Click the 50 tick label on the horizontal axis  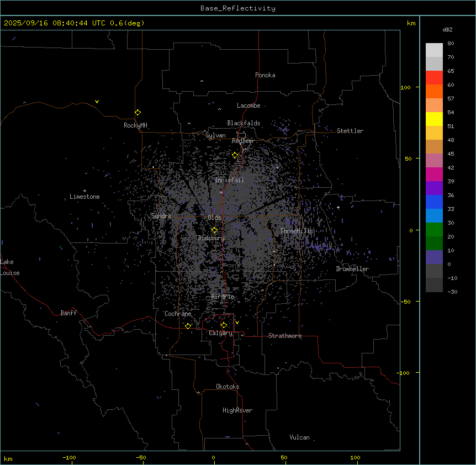(284, 457)
